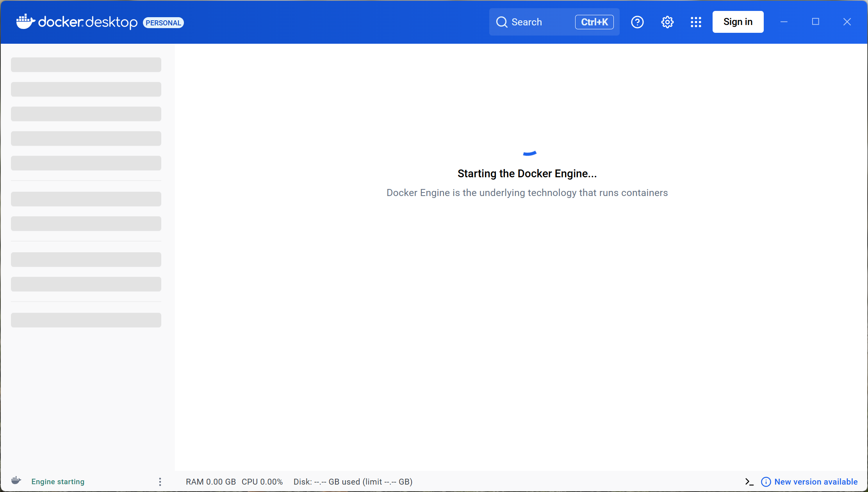The height and width of the screenshot is (492, 868).
Task: Click the Starting the Docker Engine heading
Action: pyautogui.click(x=527, y=173)
